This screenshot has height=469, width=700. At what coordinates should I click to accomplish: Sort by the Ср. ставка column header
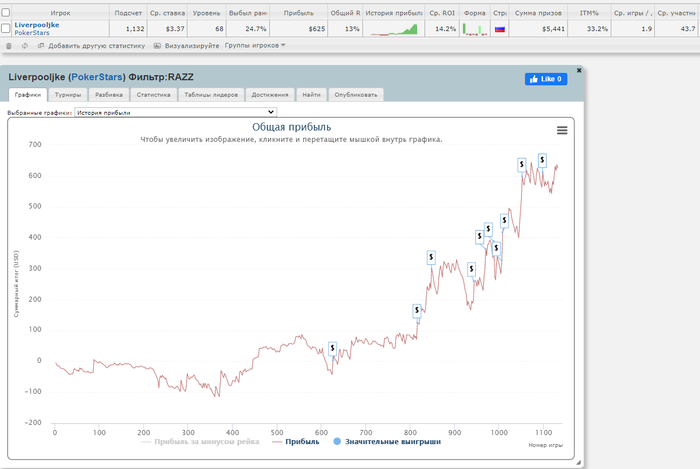[167, 13]
